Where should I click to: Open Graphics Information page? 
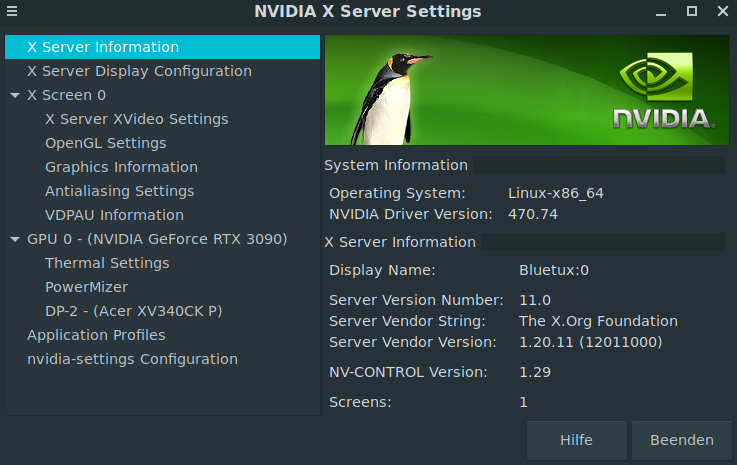[x=121, y=167]
